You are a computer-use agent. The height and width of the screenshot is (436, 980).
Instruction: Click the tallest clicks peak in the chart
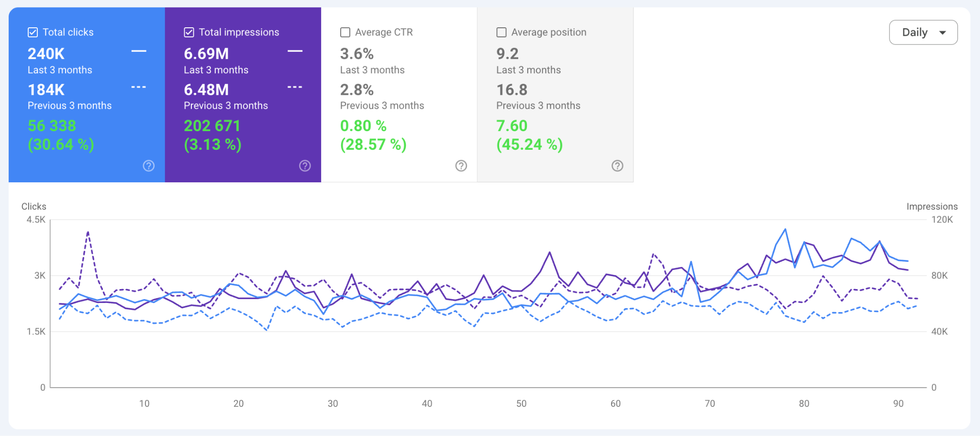(x=785, y=230)
